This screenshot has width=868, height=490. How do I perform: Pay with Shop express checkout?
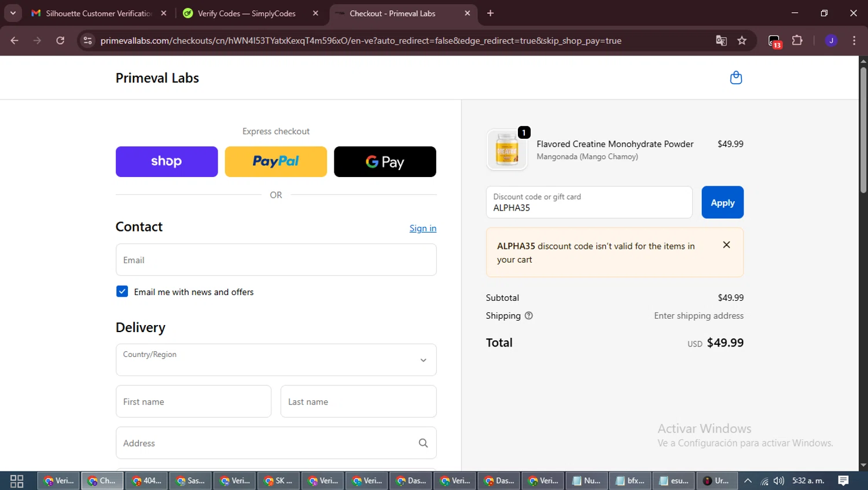coord(167,161)
